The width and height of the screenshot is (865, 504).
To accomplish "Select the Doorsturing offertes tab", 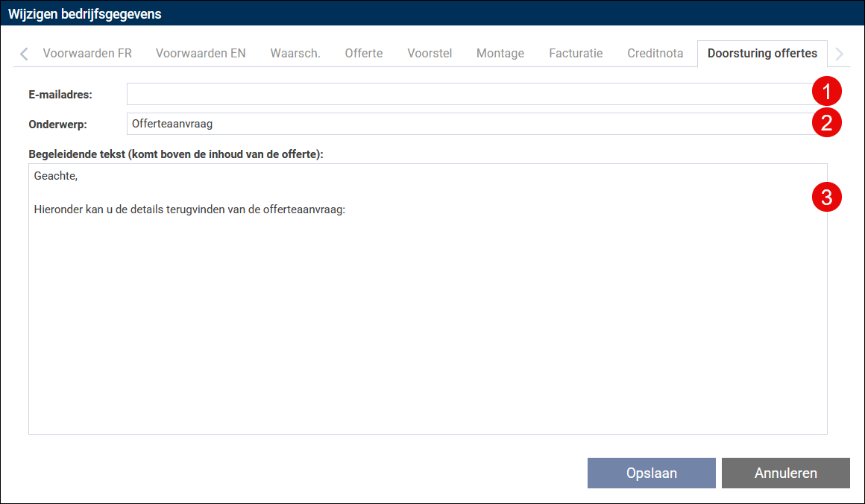I will pyautogui.click(x=762, y=54).
